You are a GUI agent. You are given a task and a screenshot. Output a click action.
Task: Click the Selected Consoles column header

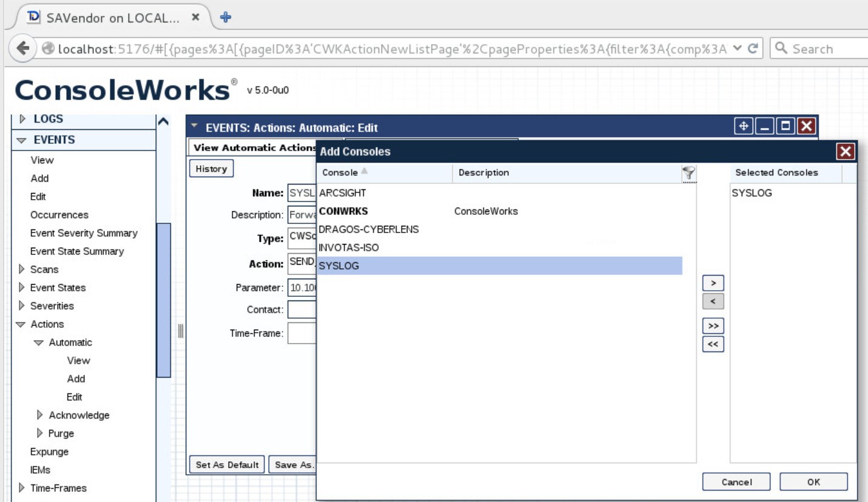786,173
